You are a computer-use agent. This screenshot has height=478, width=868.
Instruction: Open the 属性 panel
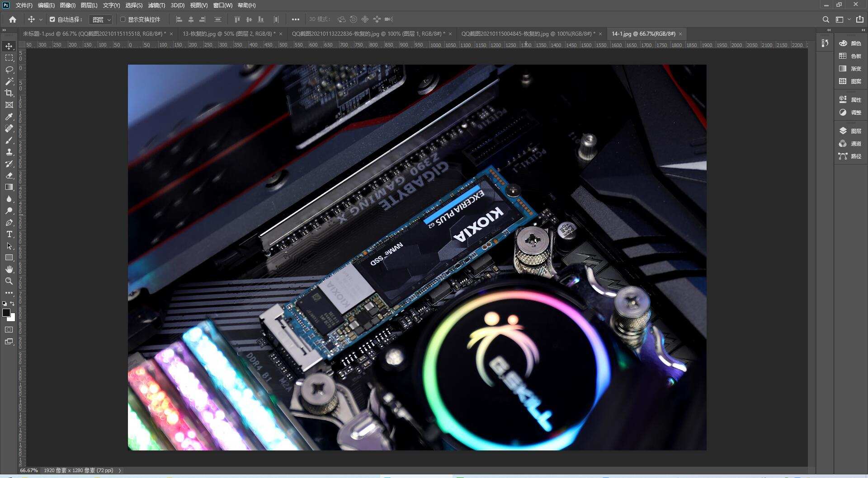pyautogui.click(x=850, y=100)
